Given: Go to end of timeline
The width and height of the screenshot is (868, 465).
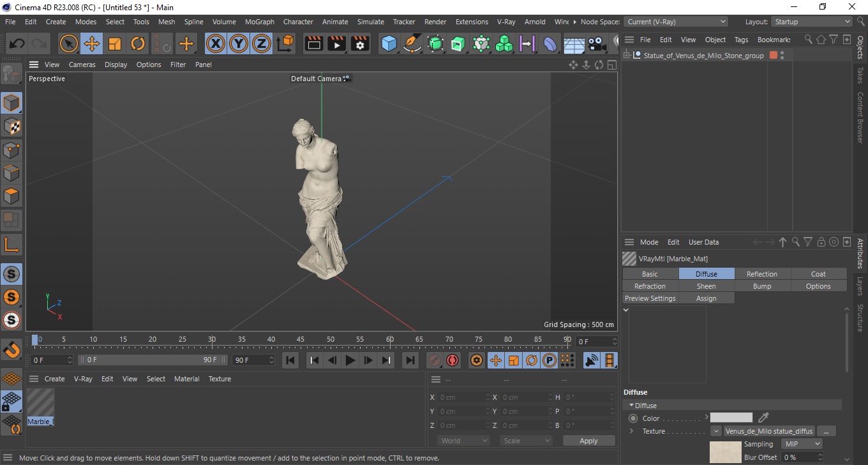Looking at the screenshot, I should pyautogui.click(x=410, y=360).
